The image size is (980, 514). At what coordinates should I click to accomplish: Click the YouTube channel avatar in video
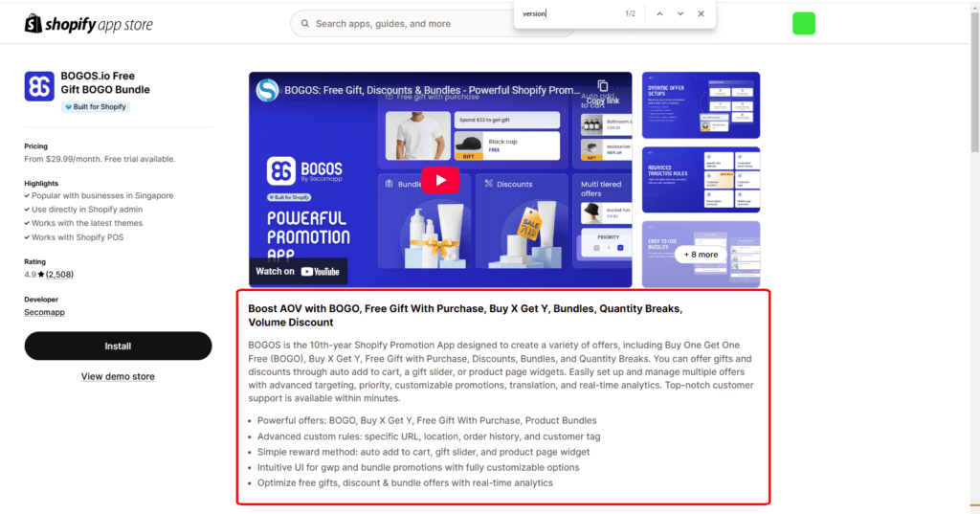click(268, 90)
